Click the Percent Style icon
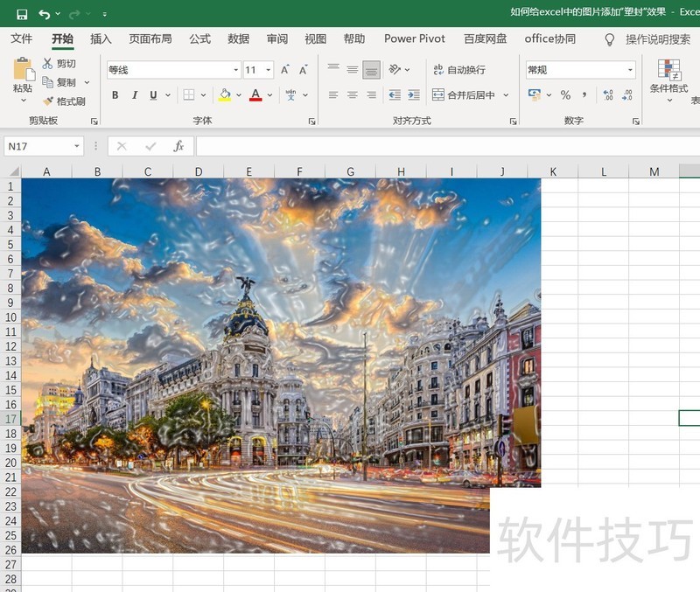This screenshot has height=592, width=700. click(x=565, y=95)
